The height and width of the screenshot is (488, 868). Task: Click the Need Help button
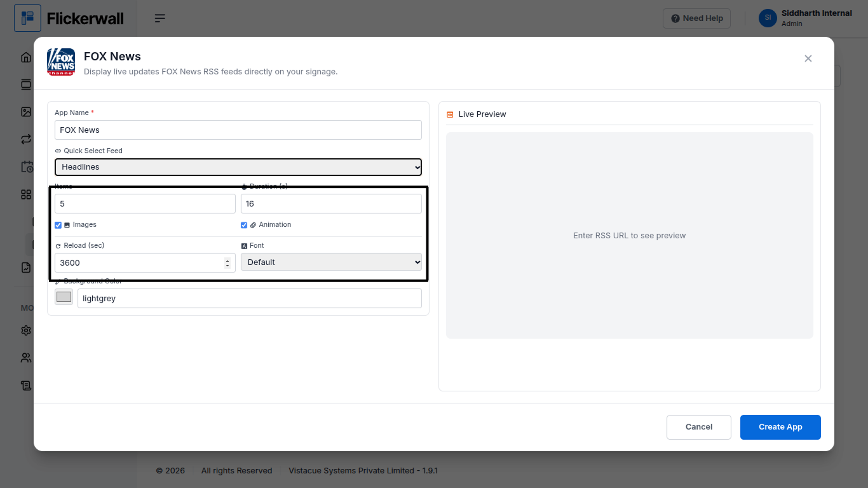coord(697,18)
